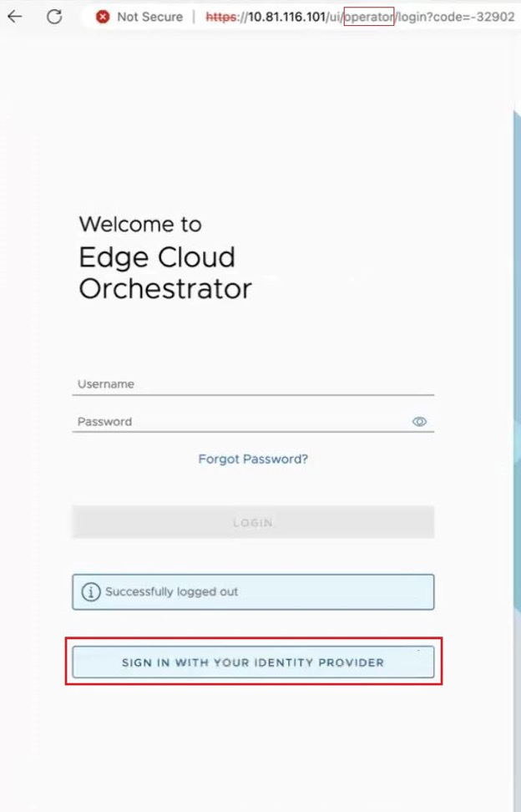Click the IP address 10.81.116.101 in the URL
The width and height of the screenshot is (521, 812).
pos(287,17)
